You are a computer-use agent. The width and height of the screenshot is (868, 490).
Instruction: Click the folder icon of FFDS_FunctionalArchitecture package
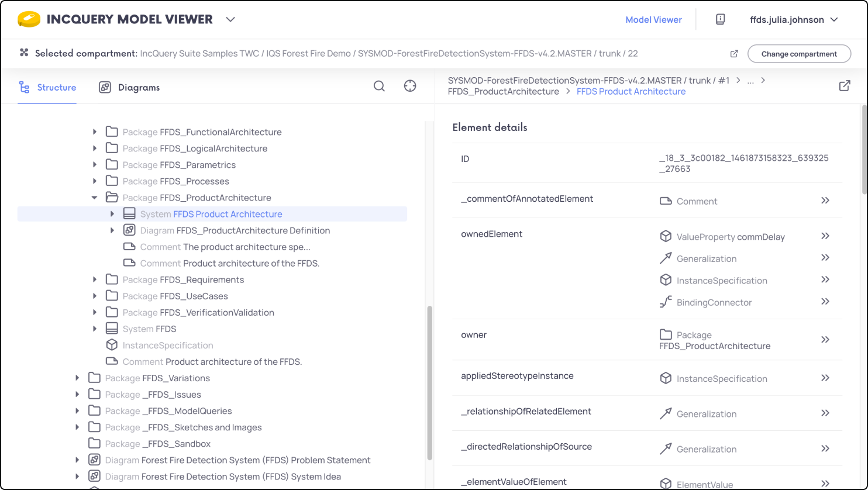pyautogui.click(x=112, y=132)
